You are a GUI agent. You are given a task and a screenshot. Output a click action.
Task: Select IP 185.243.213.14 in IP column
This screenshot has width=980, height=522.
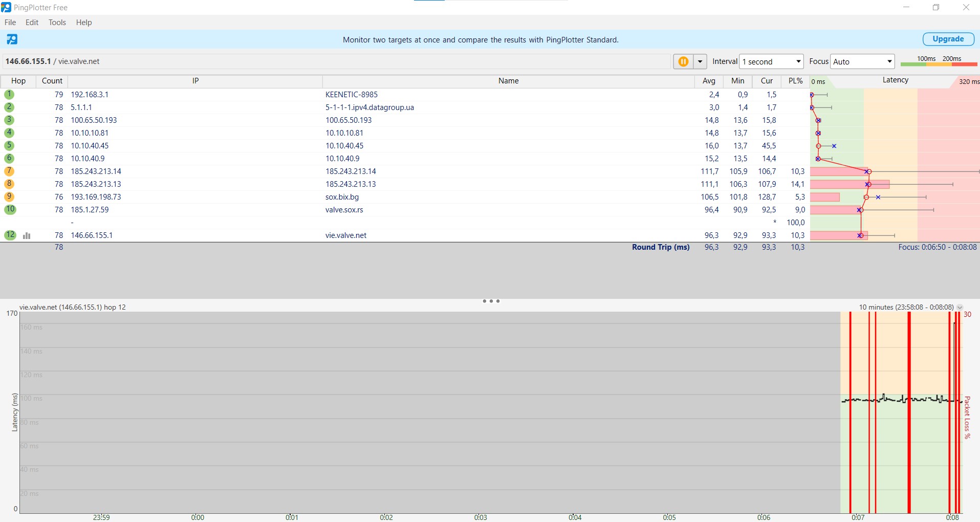point(96,171)
